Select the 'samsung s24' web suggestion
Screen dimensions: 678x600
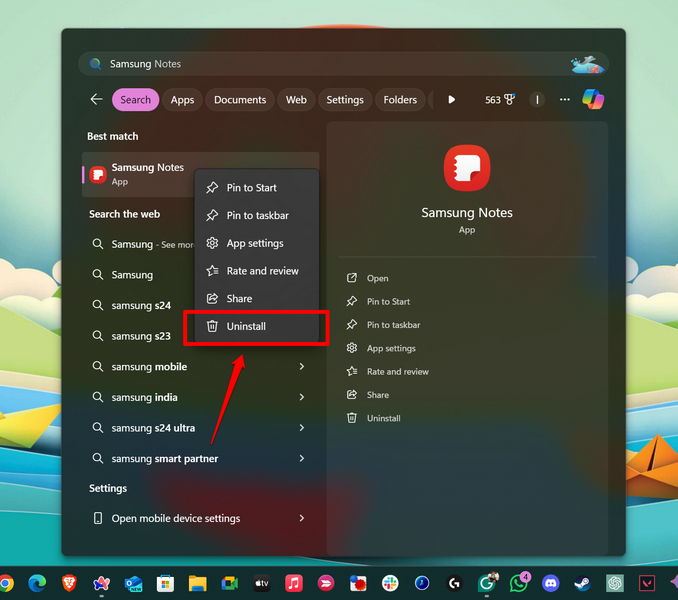click(141, 306)
